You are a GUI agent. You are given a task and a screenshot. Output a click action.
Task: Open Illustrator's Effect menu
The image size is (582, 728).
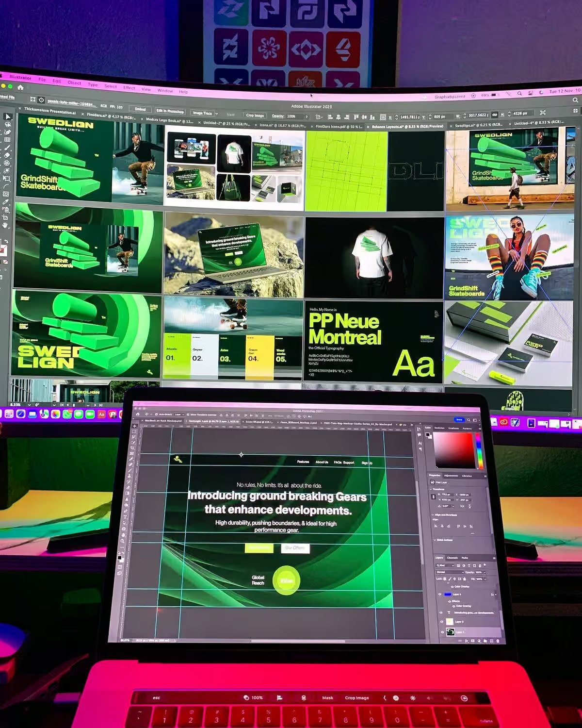click(x=129, y=87)
